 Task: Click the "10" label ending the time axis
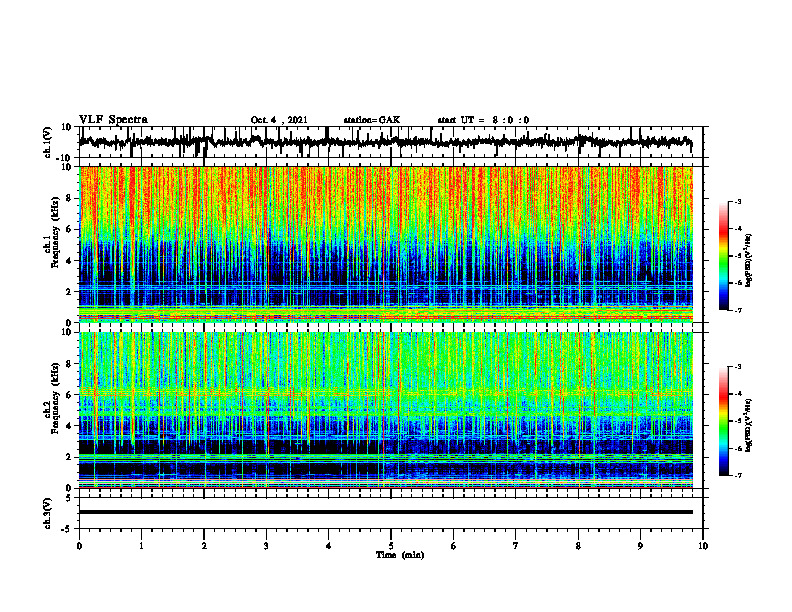pyautogui.click(x=703, y=546)
